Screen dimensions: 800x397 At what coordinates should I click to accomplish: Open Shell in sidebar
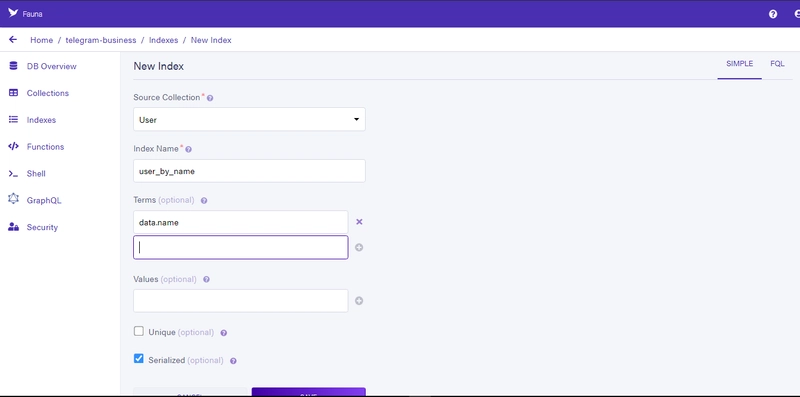coord(36,173)
